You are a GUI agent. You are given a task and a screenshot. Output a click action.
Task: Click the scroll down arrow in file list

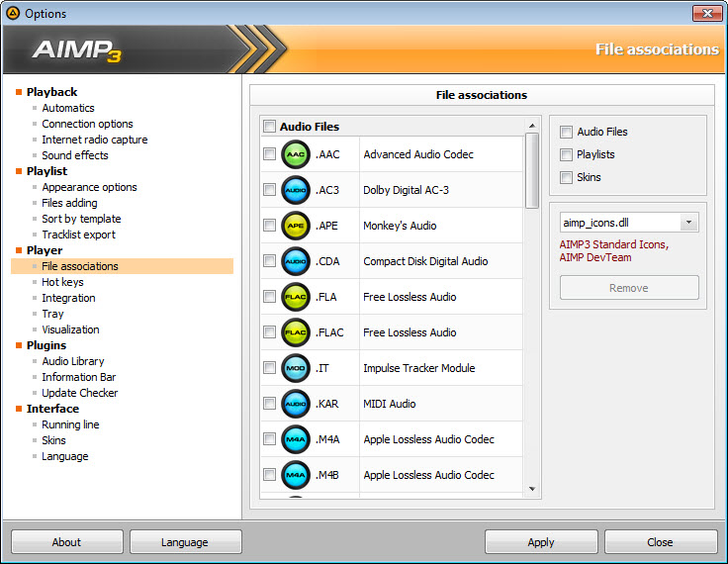point(532,489)
